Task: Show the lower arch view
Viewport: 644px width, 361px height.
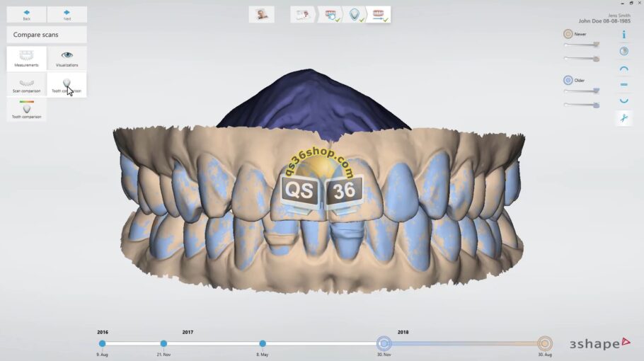Action: point(623,101)
